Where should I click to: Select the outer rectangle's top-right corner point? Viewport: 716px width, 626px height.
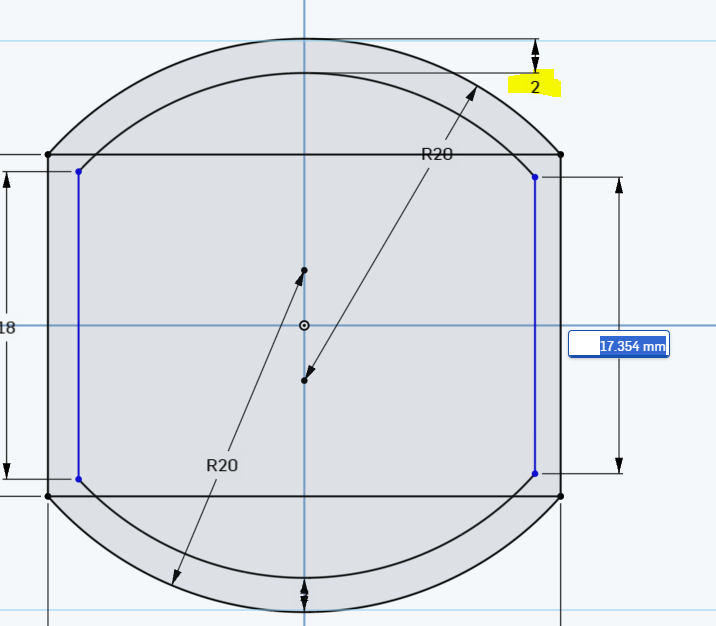coord(560,154)
